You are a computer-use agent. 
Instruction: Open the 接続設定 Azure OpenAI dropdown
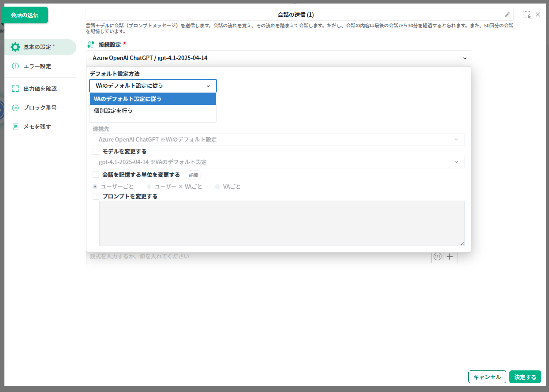[x=278, y=58]
